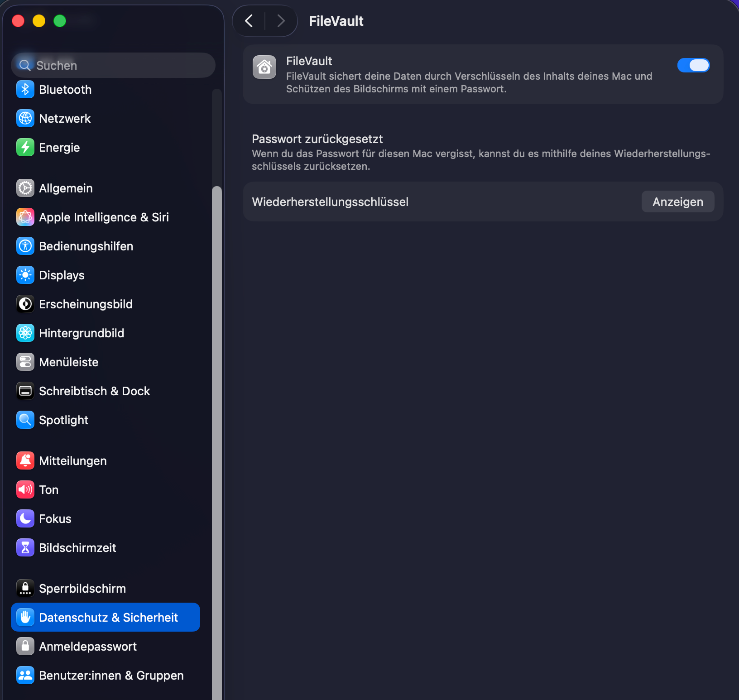Open Benutzer:innen & Gruppen pane

click(111, 676)
